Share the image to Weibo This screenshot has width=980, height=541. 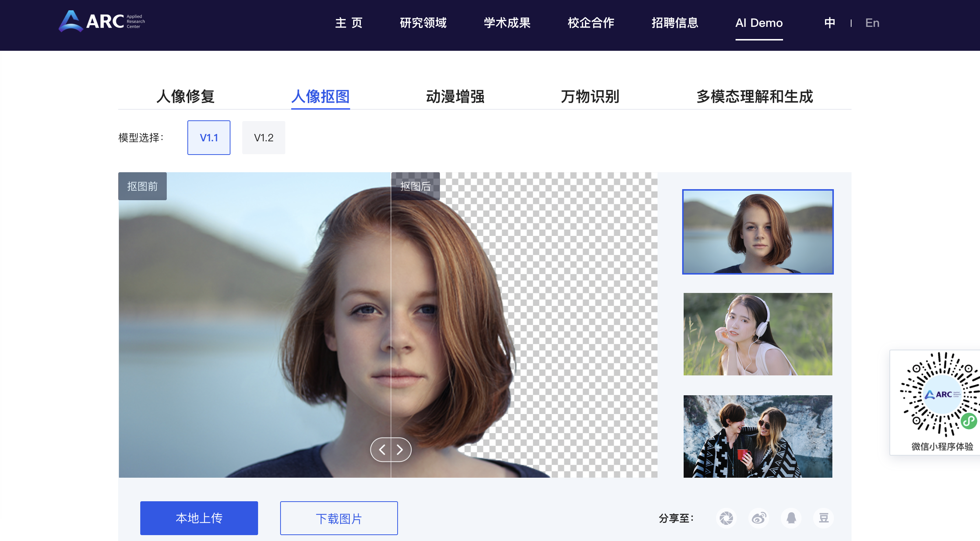click(x=759, y=518)
